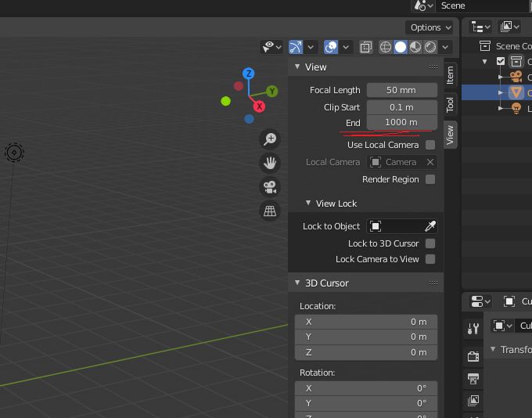
Task: Switch to Wireframe viewport shading
Action: click(x=386, y=47)
